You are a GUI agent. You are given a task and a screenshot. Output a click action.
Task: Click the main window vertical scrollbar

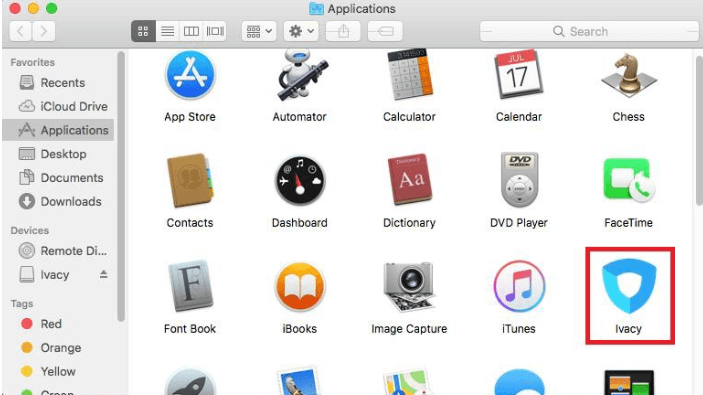click(699, 130)
